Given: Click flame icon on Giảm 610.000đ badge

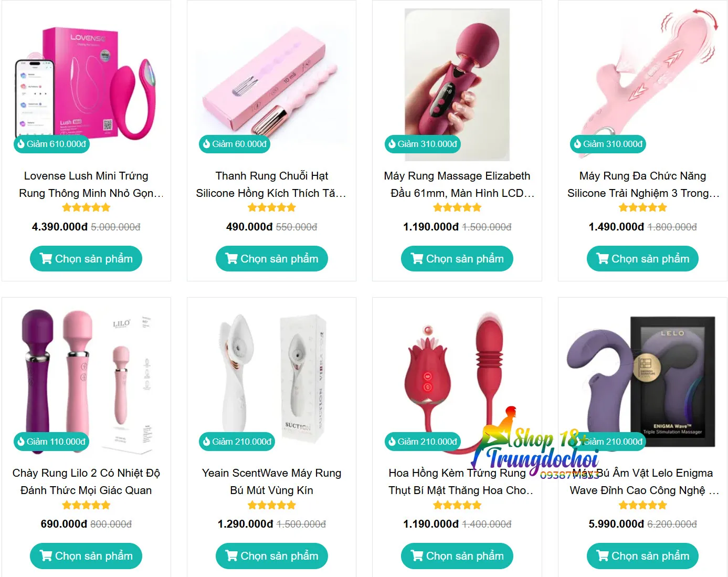Looking at the screenshot, I should (x=21, y=144).
